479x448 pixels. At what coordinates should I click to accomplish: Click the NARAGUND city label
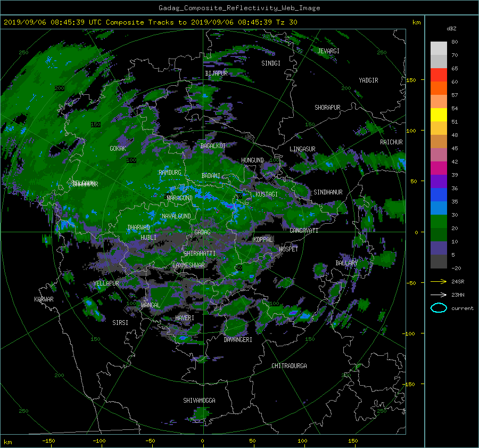[180, 198]
